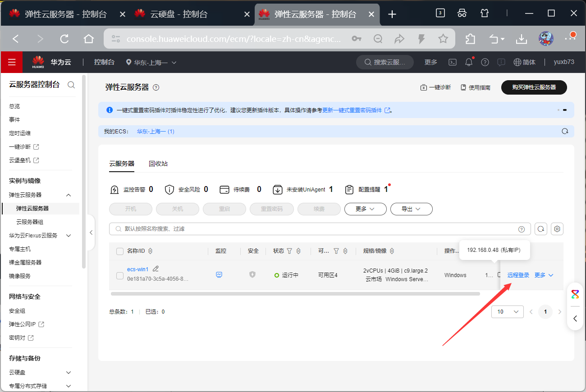Change page size from 10
This screenshot has height=392, width=586.
(508, 312)
